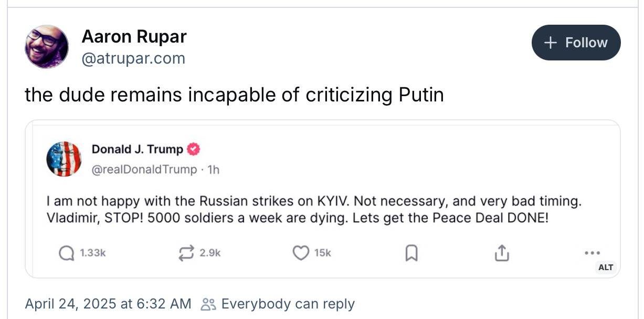Like the quoted post with the heart
644x319 pixels.
[300, 253]
